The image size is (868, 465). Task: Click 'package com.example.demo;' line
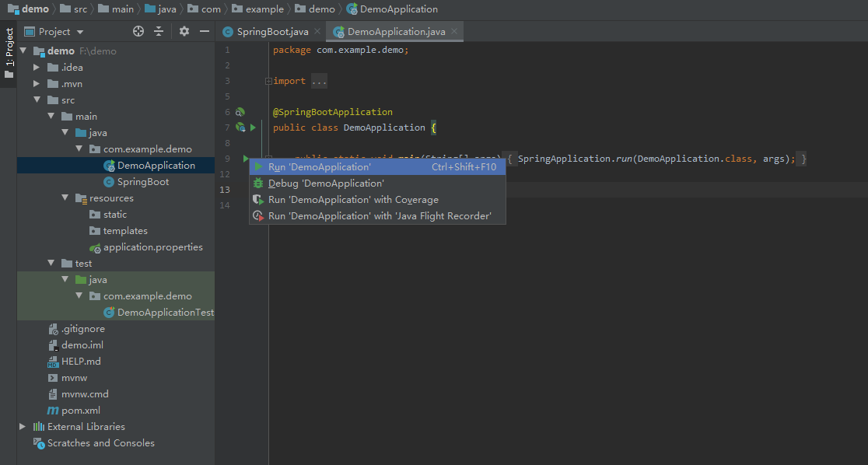pyautogui.click(x=341, y=50)
